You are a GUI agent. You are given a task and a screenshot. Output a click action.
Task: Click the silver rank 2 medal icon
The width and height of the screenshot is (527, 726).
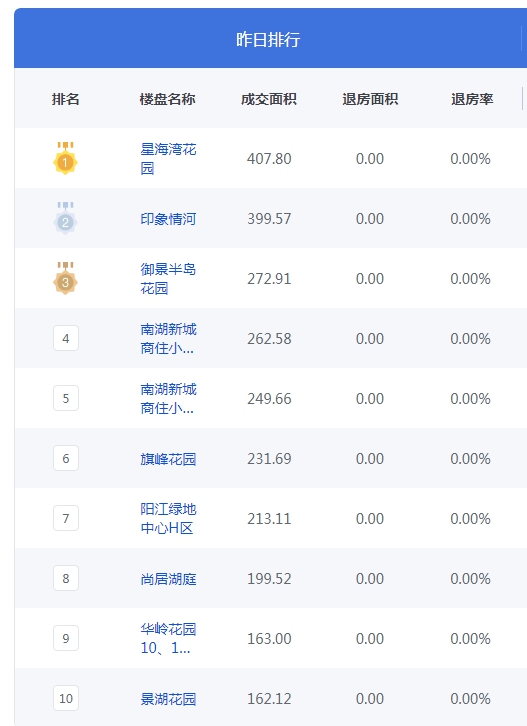[x=65, y=218]
